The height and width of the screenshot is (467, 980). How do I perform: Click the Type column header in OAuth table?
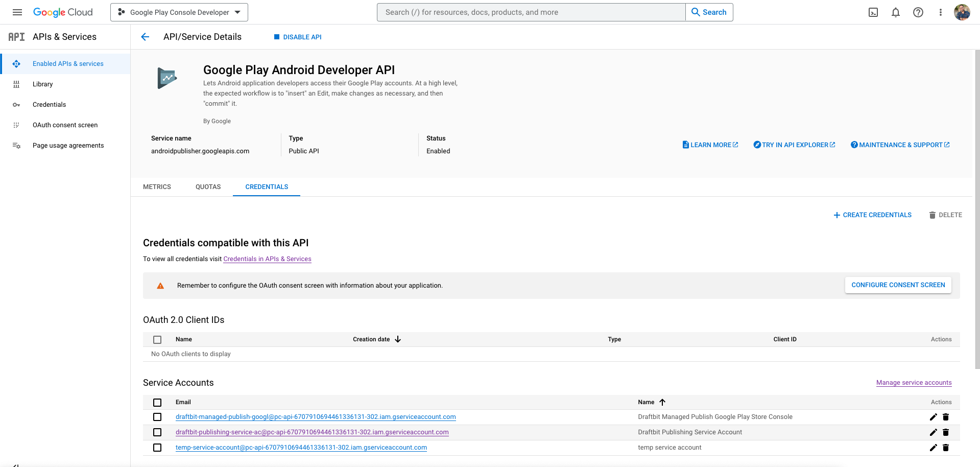pos(614,339)
